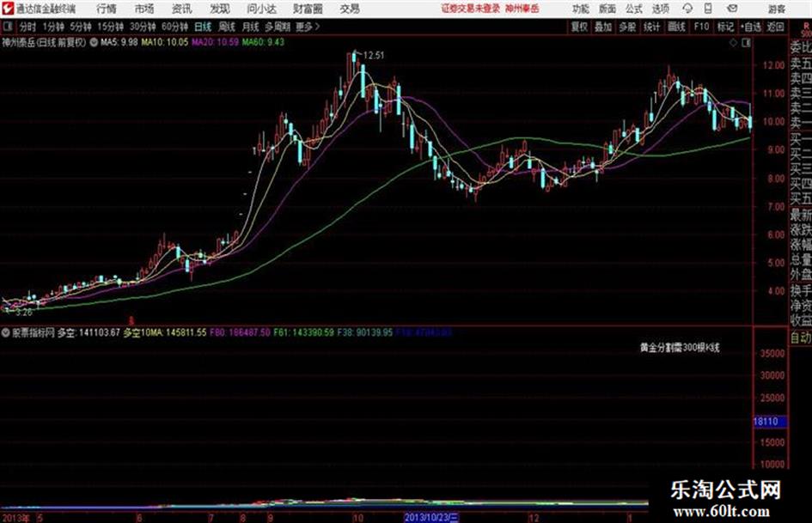This screenshot has height=523, width=812.
Task: Click the 多股 multi-stock button
Action: (627, 27)
